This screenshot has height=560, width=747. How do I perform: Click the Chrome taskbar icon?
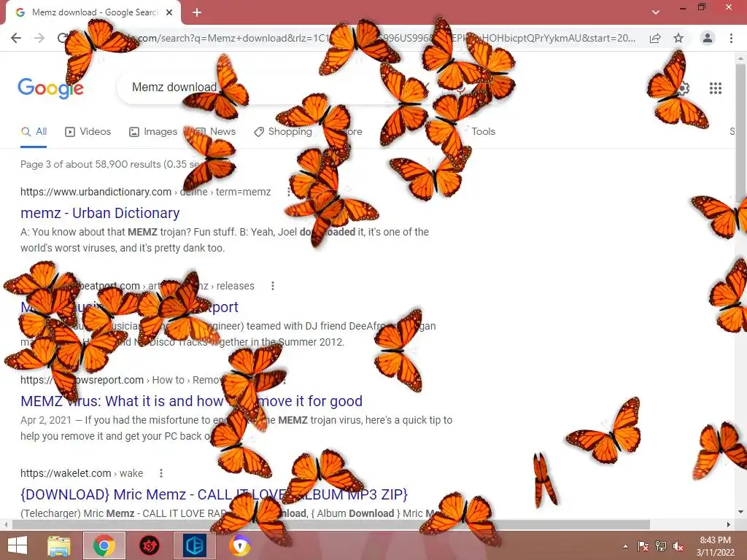tap(104, 545)
